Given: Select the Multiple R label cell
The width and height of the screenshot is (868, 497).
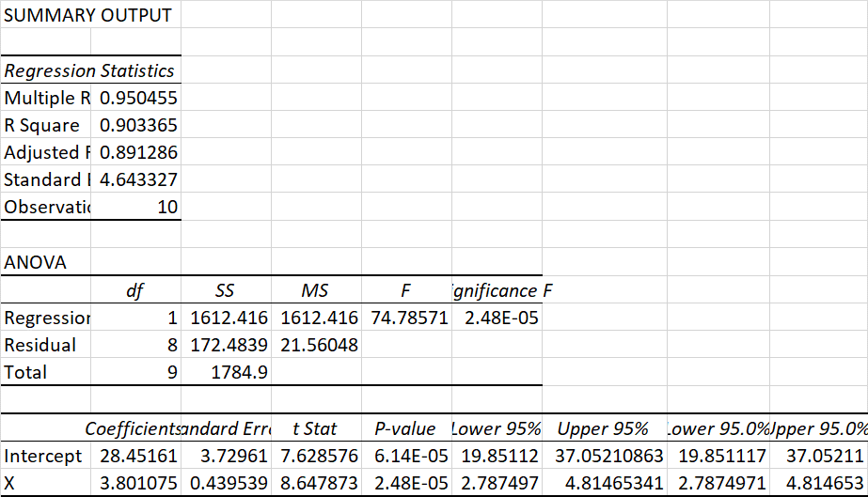Looking at the screenshot, I should coord(47,98).
